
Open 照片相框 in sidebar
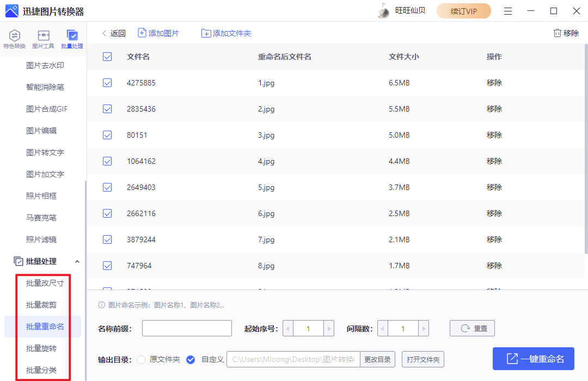coord(41,196)
